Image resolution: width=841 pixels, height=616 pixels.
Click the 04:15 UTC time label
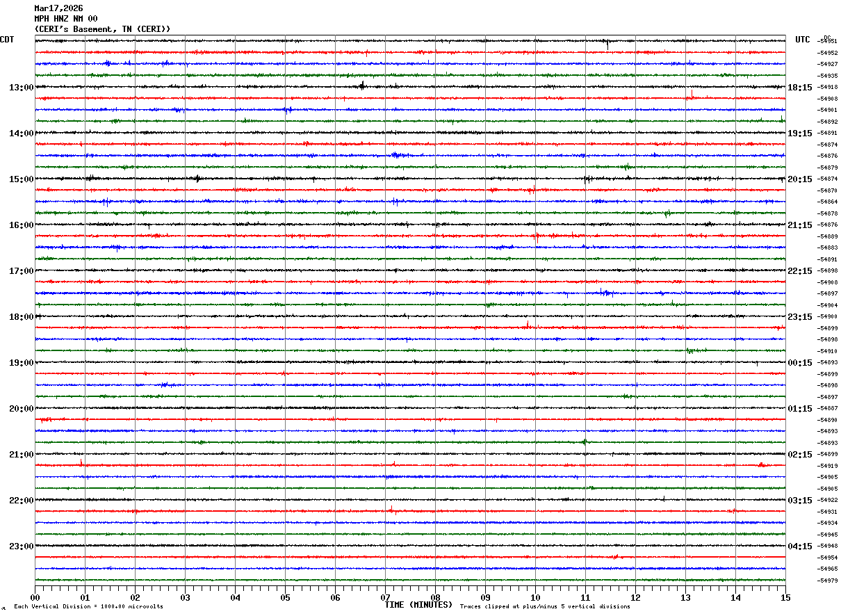tap(800, 546)
